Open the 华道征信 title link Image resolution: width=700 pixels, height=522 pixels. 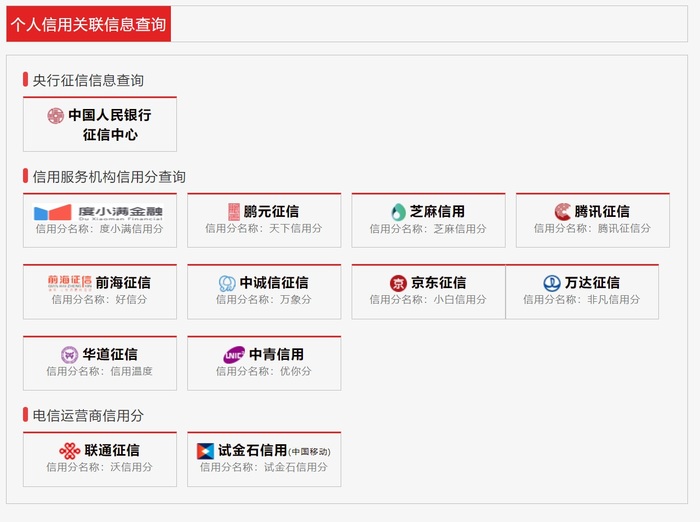click(x=110, y=355)
